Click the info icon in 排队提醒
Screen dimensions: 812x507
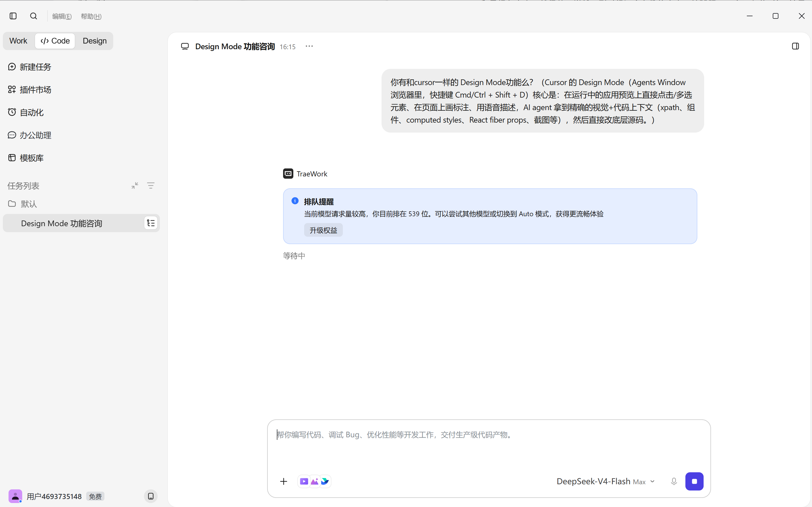tap(295, 201)
